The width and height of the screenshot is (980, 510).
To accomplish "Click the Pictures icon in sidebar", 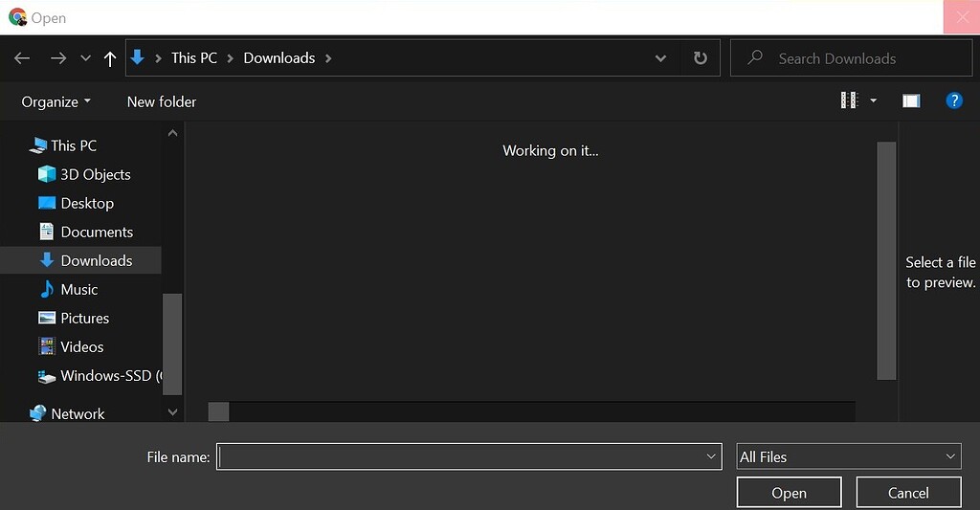I will click(x=47, y=318).
